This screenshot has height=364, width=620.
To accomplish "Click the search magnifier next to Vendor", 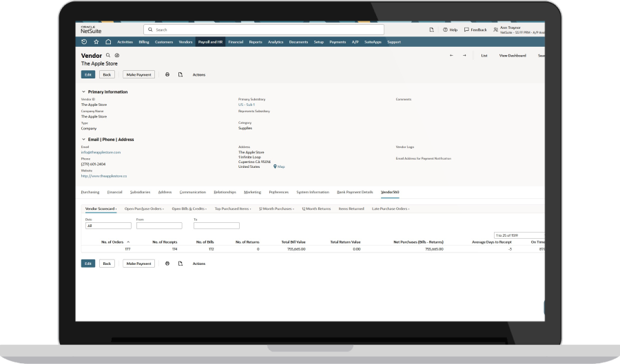I will [x=108, y=55].
